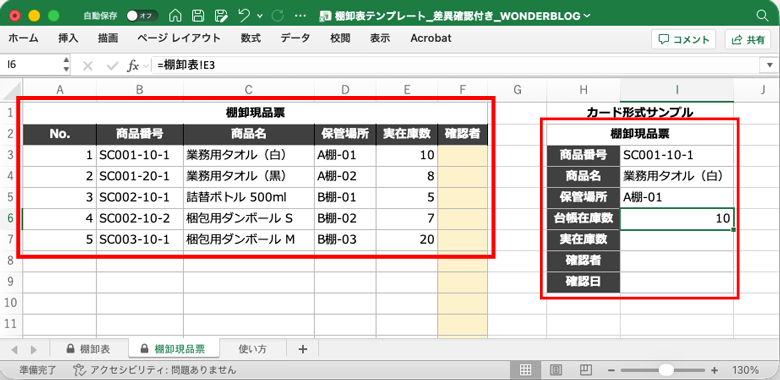The image size is (780, 380).
Task: Click the コメント button
Action: click(x=683, y=40)
